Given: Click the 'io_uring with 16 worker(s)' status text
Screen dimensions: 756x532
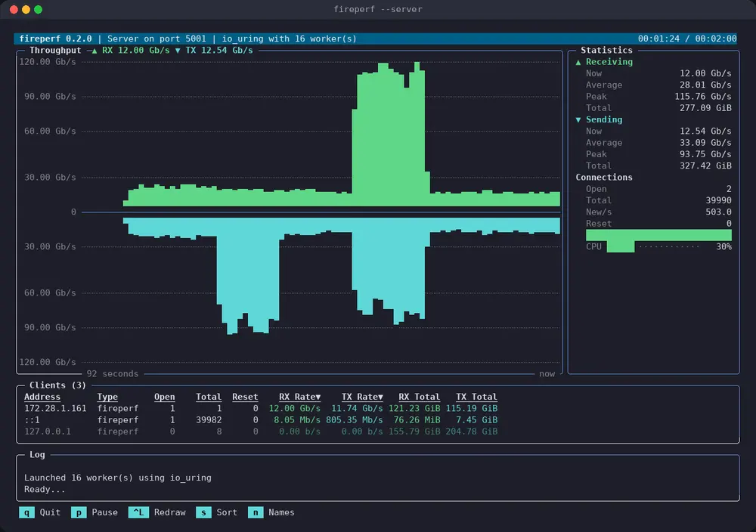Looking at the screenshot, I should (290, 39).
